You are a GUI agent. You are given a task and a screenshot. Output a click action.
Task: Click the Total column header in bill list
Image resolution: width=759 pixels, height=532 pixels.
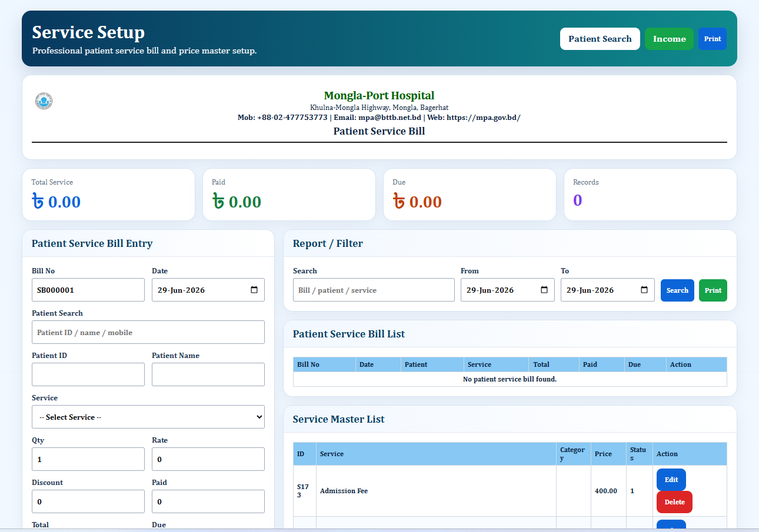(x=554, y=364)
